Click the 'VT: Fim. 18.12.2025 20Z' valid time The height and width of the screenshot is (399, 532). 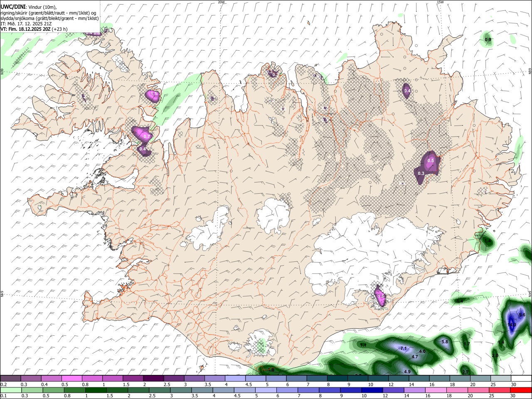[x=26, y=29]
